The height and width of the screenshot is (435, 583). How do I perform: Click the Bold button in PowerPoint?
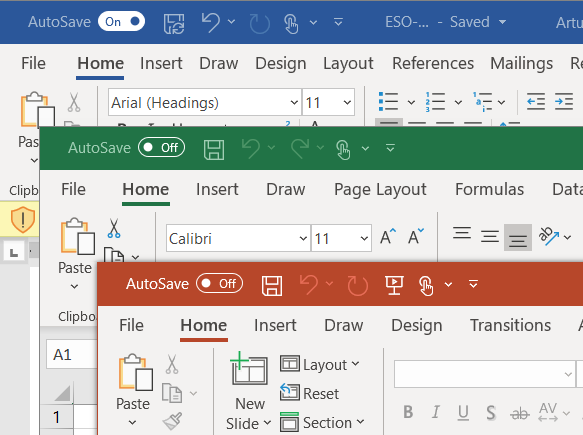(408, 412)
